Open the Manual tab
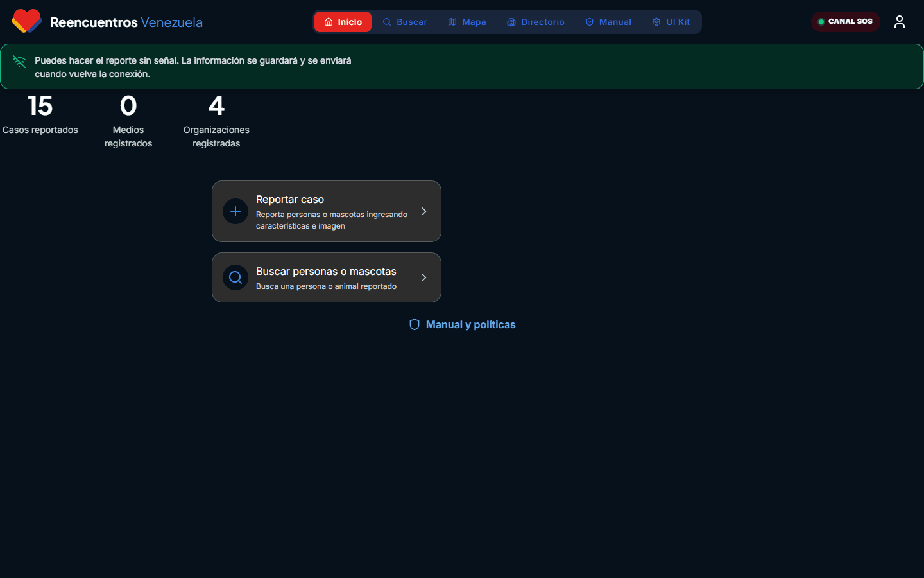The image size is (924, 578). point(608,22)
